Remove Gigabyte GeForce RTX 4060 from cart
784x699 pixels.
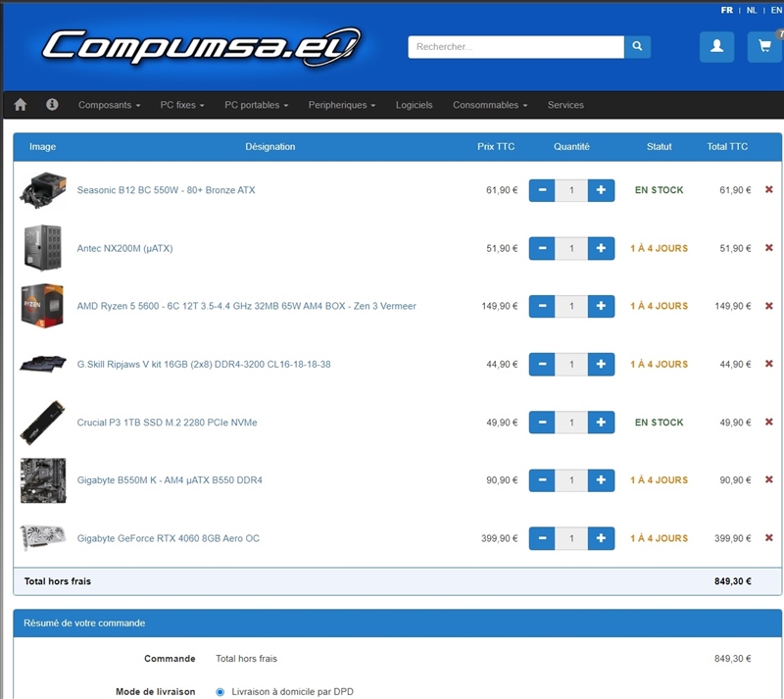tap(769, 538)
